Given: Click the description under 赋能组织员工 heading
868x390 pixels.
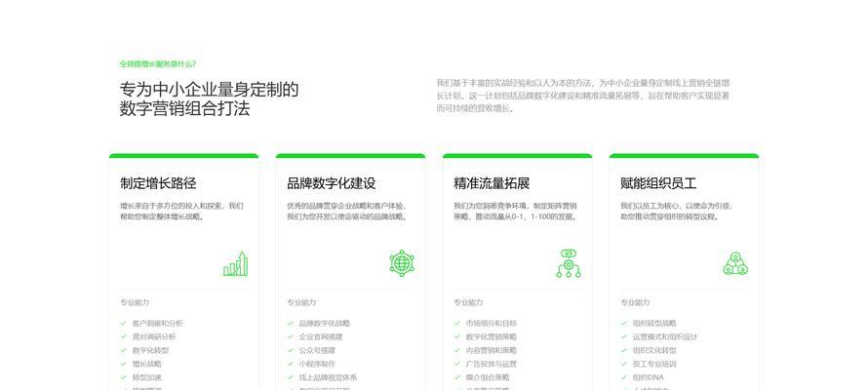Looking at the screenshot, I should 677,212.
